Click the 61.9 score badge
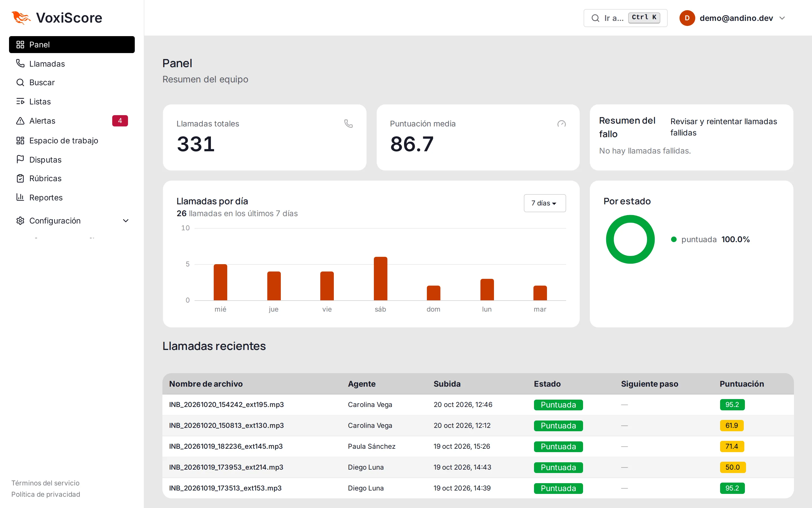Viewport: 812px width, 508px height. (731, 425)
